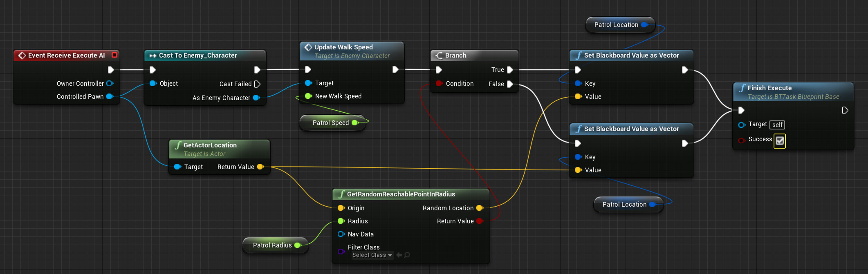Click the Owner Controller output pin

tap(110, 83)
